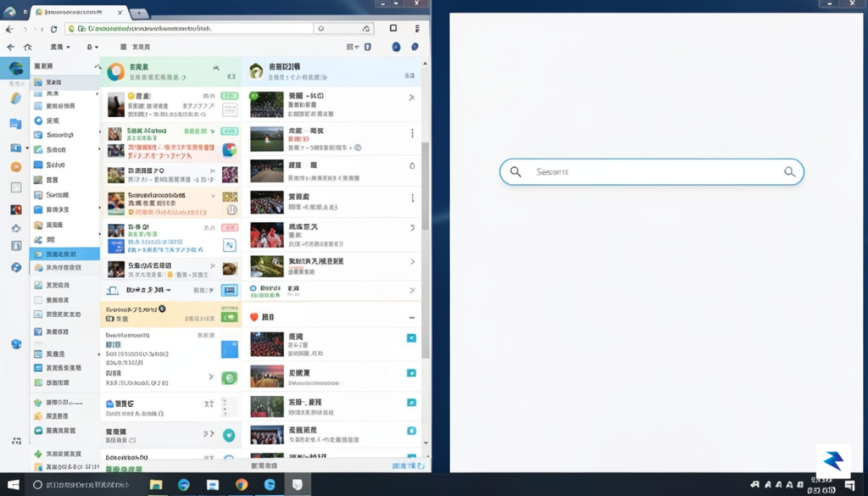Open the sliders settings icon at the strip's bottom
The height and width of the screenshot is (496, 868).
16,441
